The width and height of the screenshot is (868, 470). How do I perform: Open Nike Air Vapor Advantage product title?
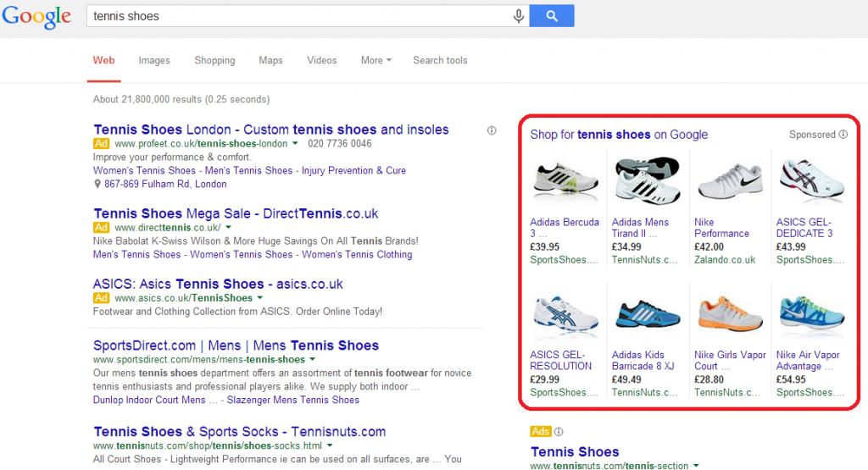(808, 361)
